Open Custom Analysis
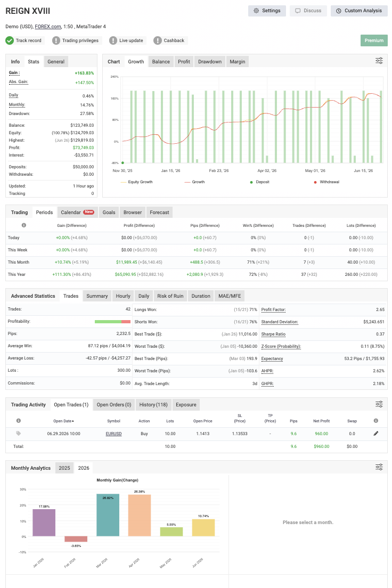The width and height of the screenshot is (392, 588). pos(359,11)
